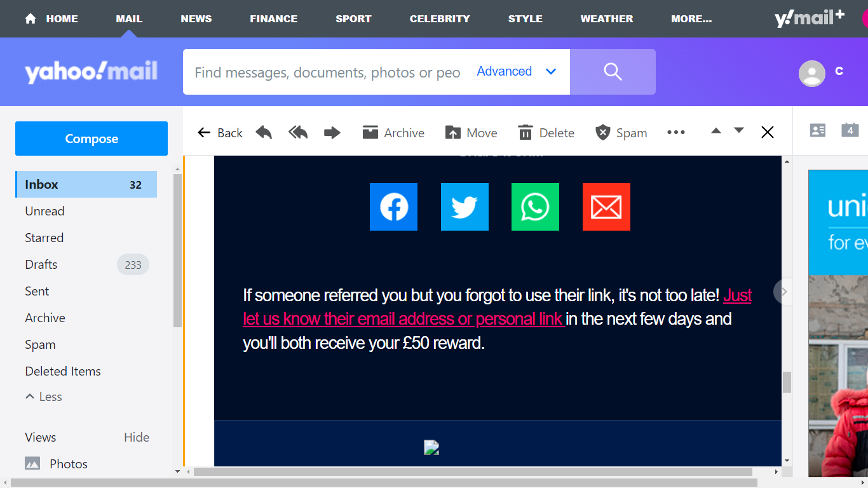Hide the Views section
868x488 pixels.
(x=137, y=437)
